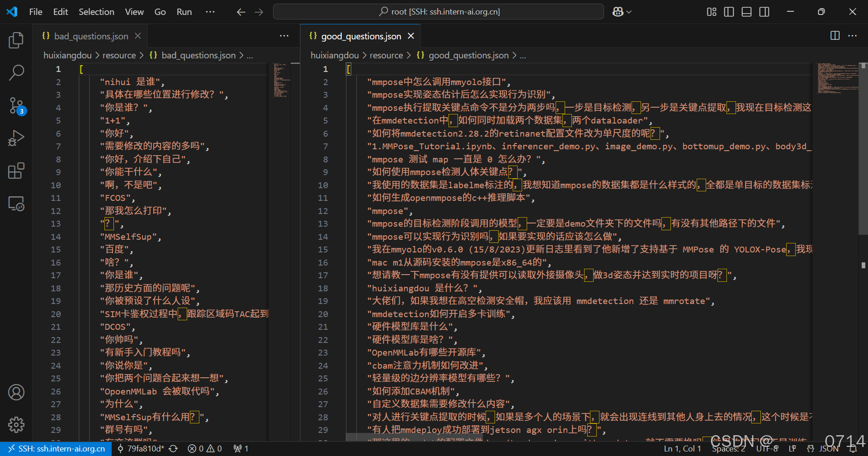Screen dimensions: 868x456
Task: Toggle the bottom panel
Action: pyautogui.click(x=746, y=12)
